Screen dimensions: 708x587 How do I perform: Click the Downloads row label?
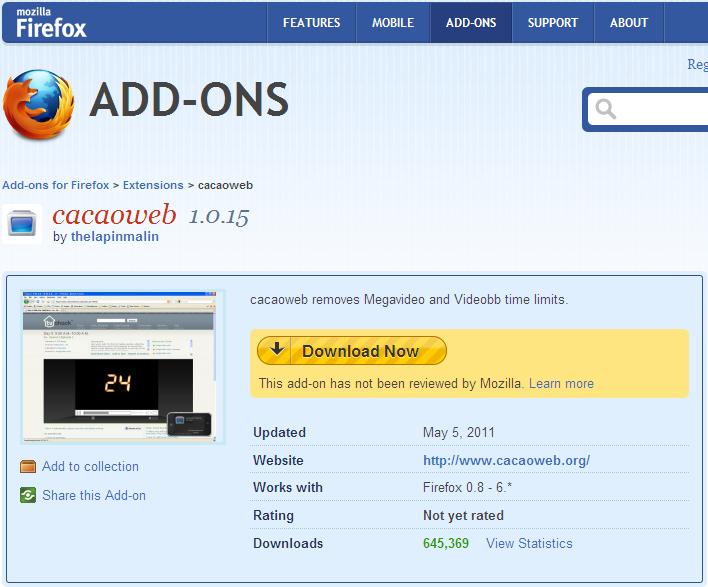[x=288, y=543]
